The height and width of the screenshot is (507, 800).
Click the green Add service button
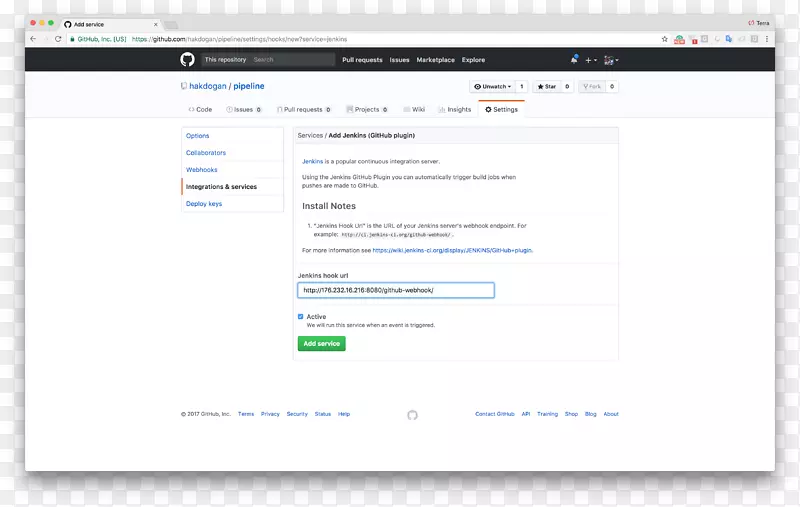tap(321, 344)
